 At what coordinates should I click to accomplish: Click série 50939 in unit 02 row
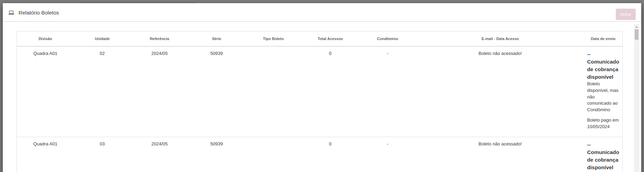click(217, 54)
